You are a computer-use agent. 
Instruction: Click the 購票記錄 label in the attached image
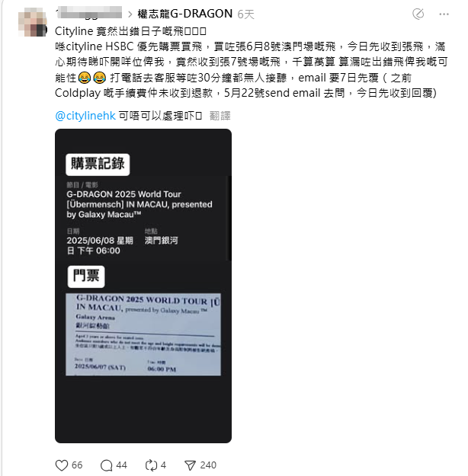pyautogui.click(x=98, y=165)
